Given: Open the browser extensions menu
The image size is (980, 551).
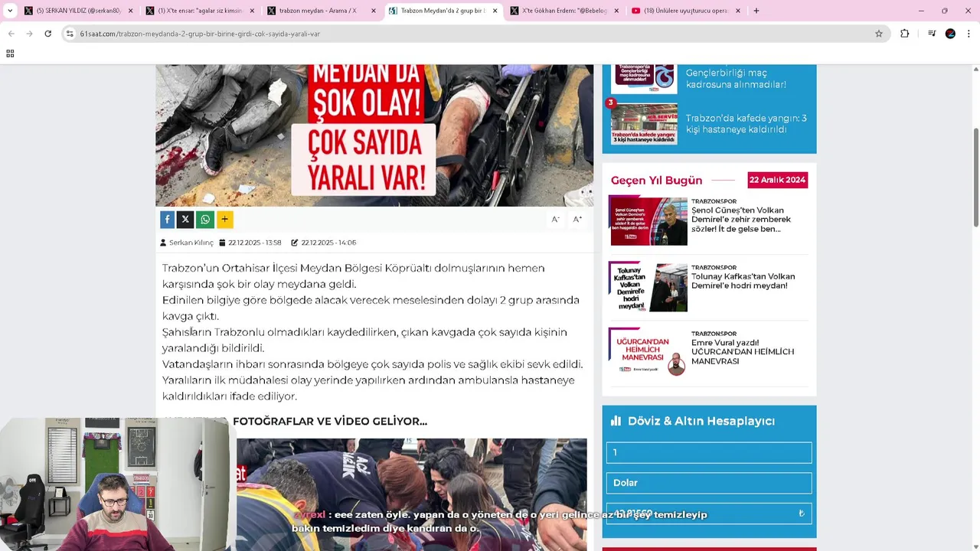Looking at the screenshot, I should pyautogui.click(x=904, y=34).
